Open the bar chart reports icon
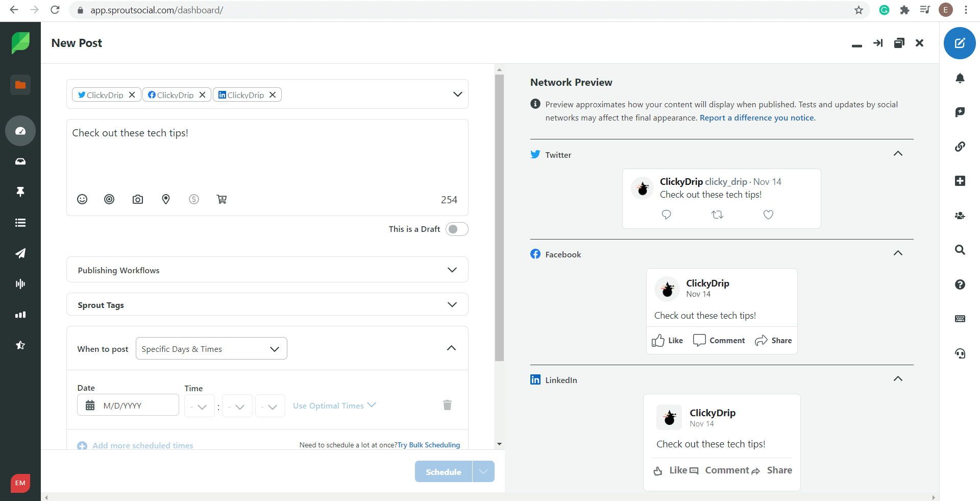This screenshot has width=980, height=501. point(20,315)
